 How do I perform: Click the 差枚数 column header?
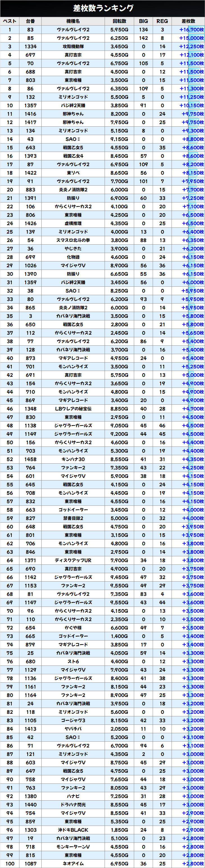(188, 21)
